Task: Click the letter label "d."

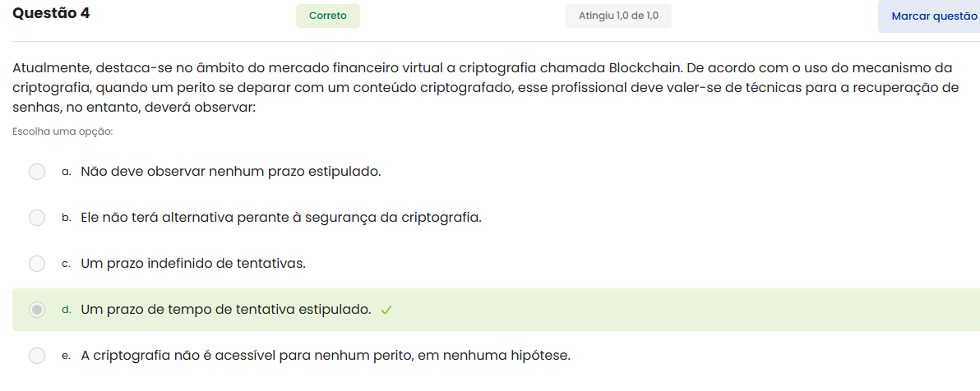Action: tap(67, 310)
